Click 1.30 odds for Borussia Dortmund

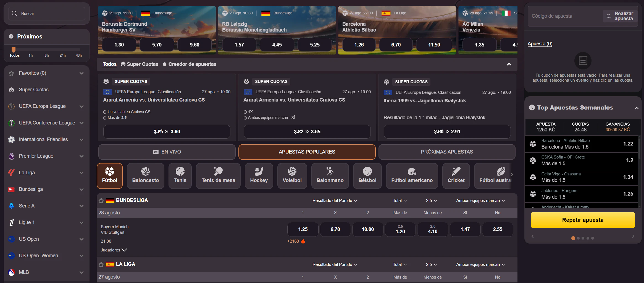119,45
